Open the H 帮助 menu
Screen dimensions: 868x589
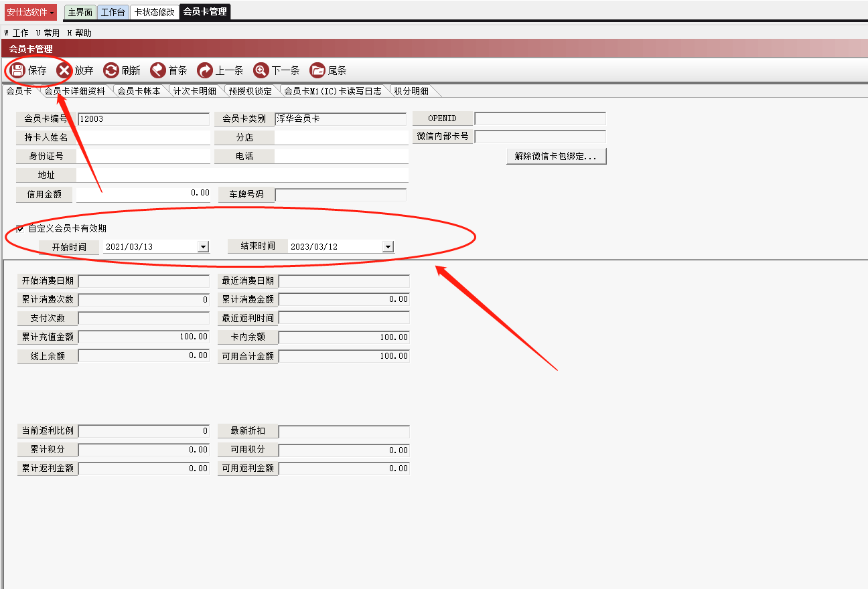coord(79,33)
